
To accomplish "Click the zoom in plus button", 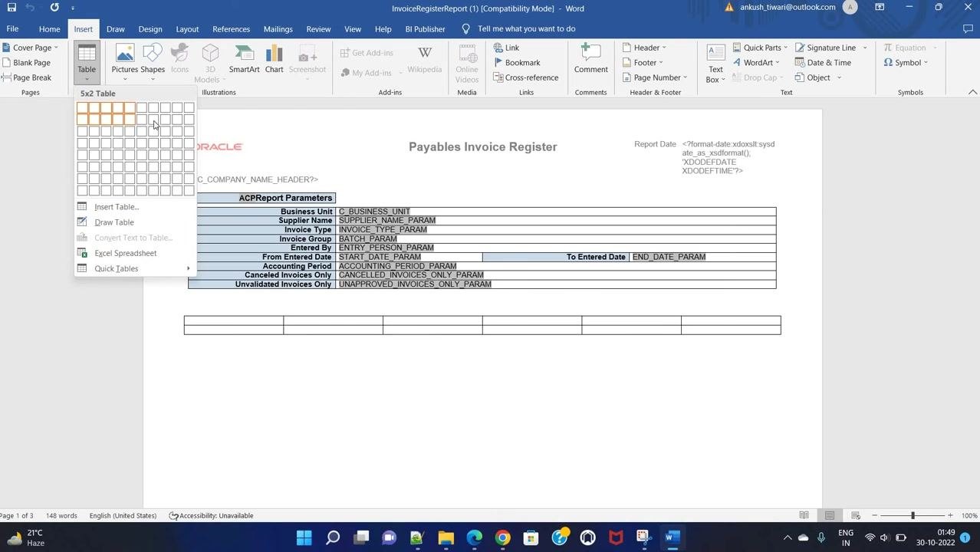I will [950, 516].
